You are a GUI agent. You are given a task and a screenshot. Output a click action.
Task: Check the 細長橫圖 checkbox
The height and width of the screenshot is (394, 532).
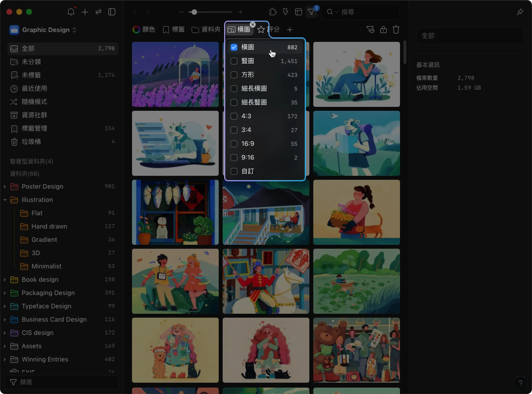[234, 89]
